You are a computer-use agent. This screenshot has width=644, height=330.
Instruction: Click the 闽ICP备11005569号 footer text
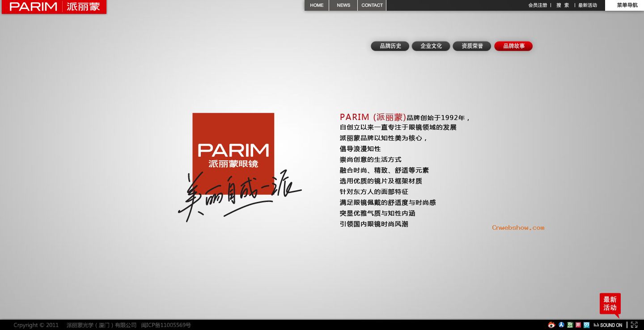tap(166, 325)
